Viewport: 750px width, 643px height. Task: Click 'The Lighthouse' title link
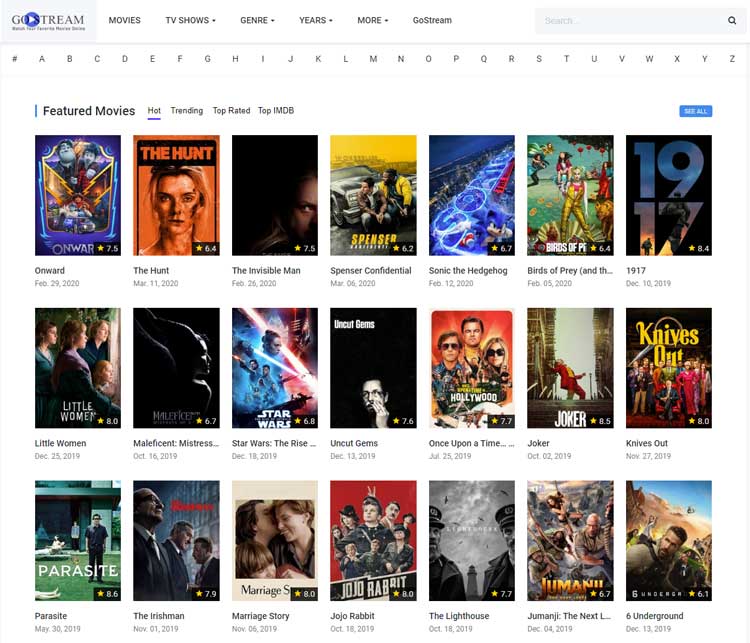tap(459, 616)
